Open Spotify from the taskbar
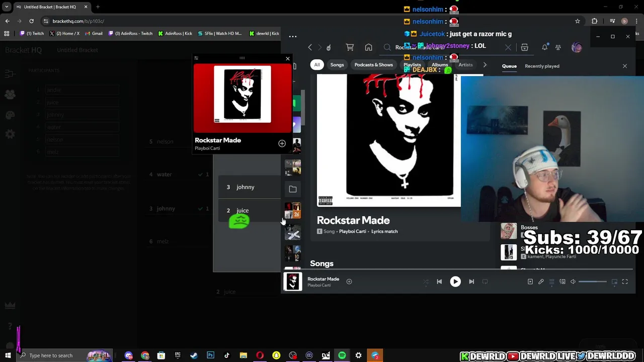The height and width of the screenshot is (362, 644). 342,355
